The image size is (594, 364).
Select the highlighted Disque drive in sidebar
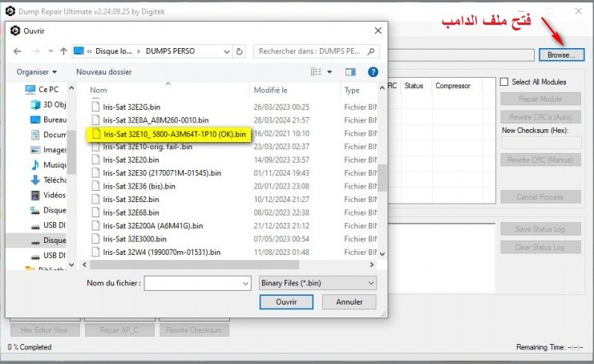click(48, 241)
